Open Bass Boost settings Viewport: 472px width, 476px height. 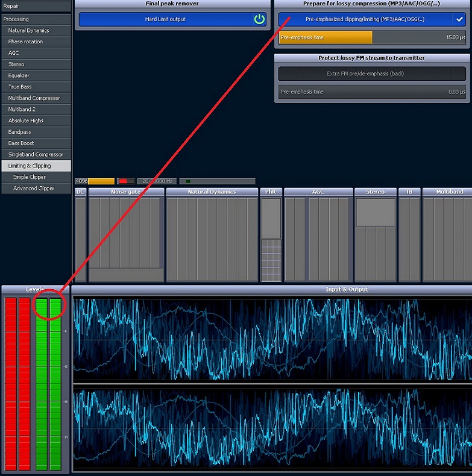(x=36, y=143)
